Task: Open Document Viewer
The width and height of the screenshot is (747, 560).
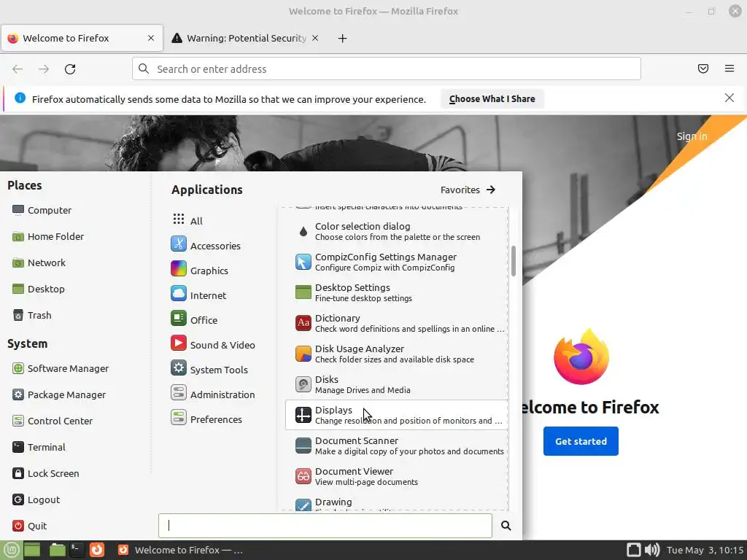Action: pyautogui.click(x=396, y=475)
